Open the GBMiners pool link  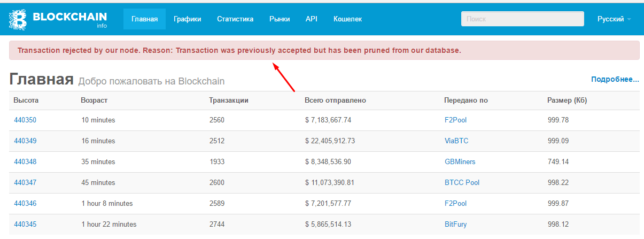[460, 161]
